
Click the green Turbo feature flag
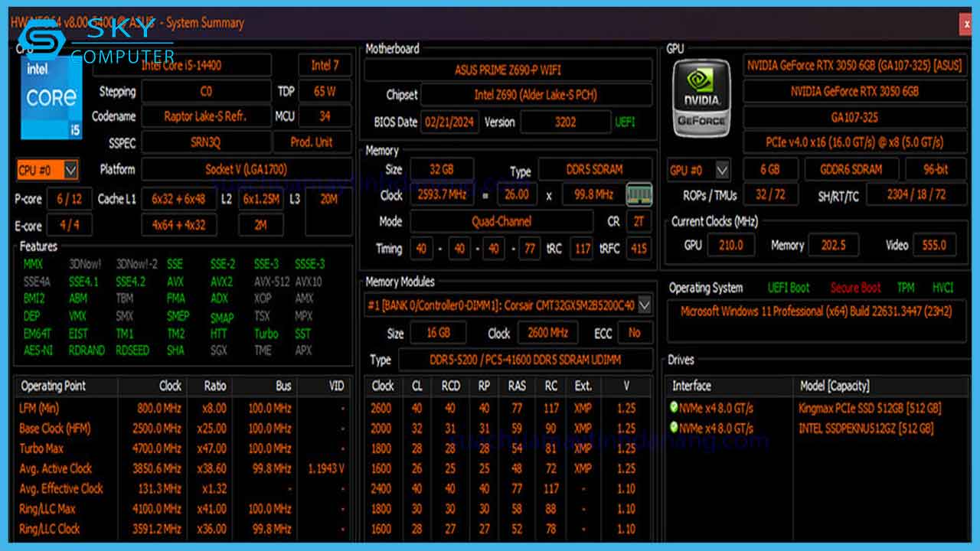265,334
